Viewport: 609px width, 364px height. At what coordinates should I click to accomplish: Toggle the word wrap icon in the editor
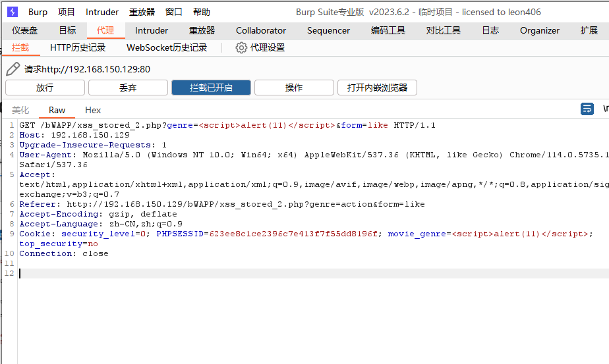[587, 109]
